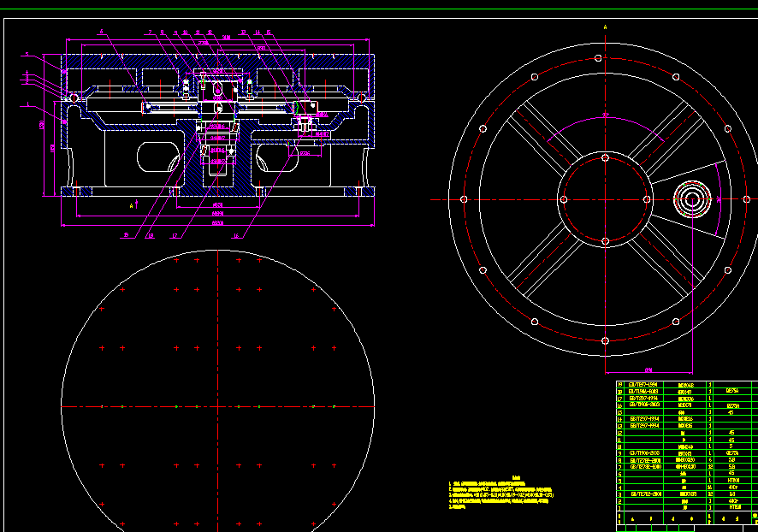Click the yellow technical notes text block
The image size is (758, 532).
[x=500, y=494]
